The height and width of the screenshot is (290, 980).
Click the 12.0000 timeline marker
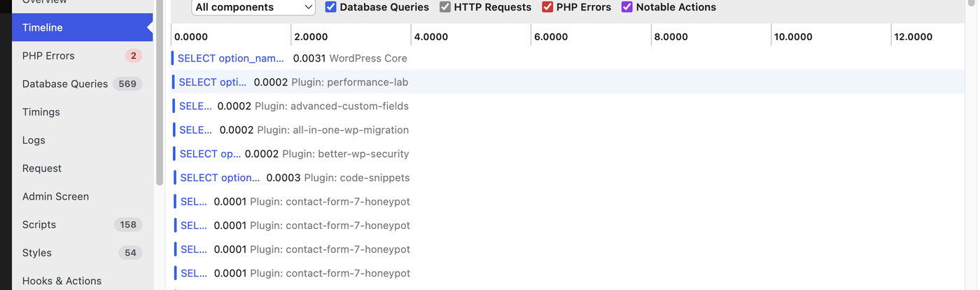(913, 36)
